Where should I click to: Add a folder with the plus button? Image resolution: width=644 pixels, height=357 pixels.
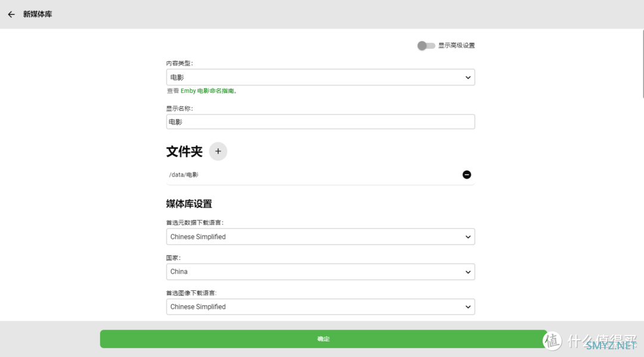click(218, 151)
